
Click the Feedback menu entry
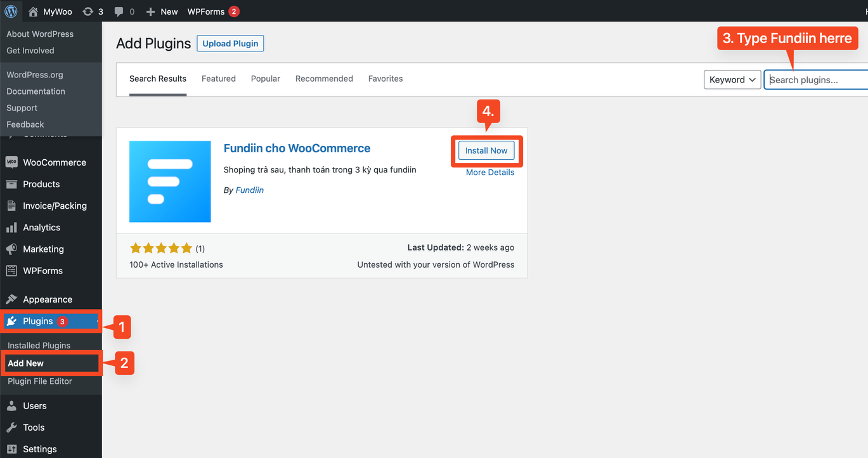pos(25,124)
